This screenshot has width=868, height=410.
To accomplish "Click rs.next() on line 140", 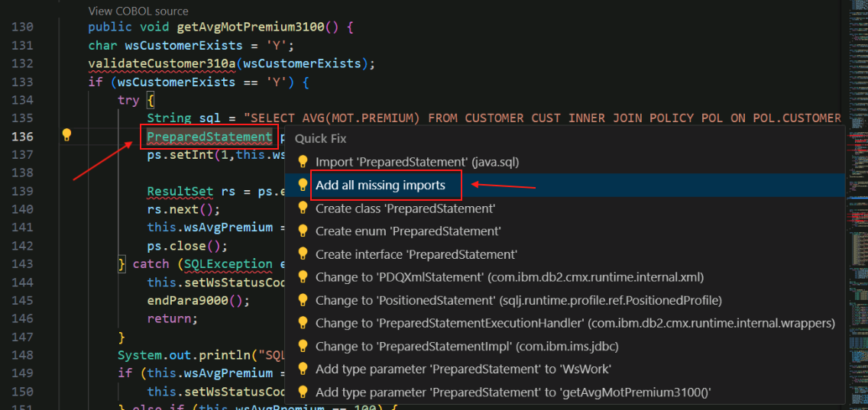I will 184,210.
